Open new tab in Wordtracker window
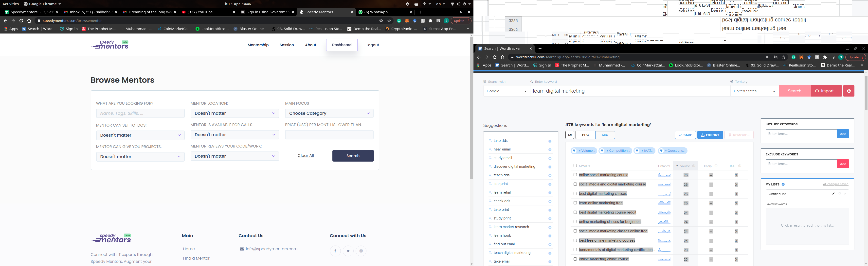The width and height of the screenshot is (868, 266). [540, 49]
